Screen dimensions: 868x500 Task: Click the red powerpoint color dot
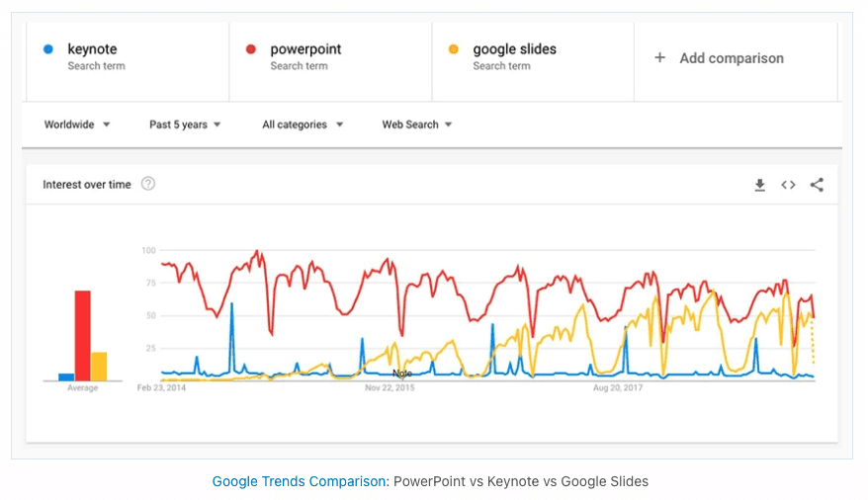point(251,49)
